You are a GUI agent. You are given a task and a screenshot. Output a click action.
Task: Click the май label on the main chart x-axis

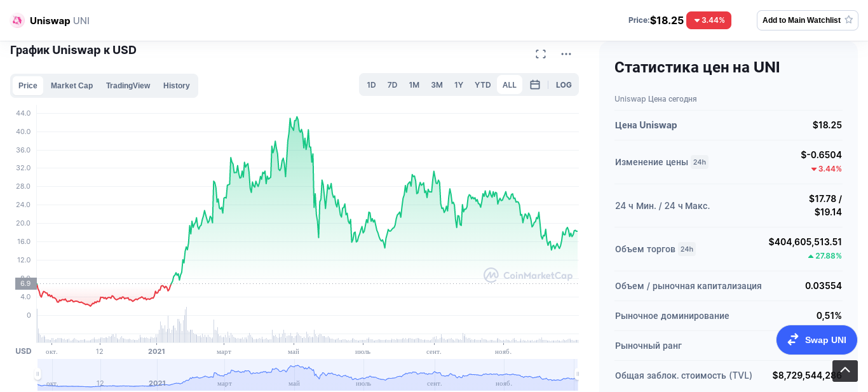coord(294,351)
